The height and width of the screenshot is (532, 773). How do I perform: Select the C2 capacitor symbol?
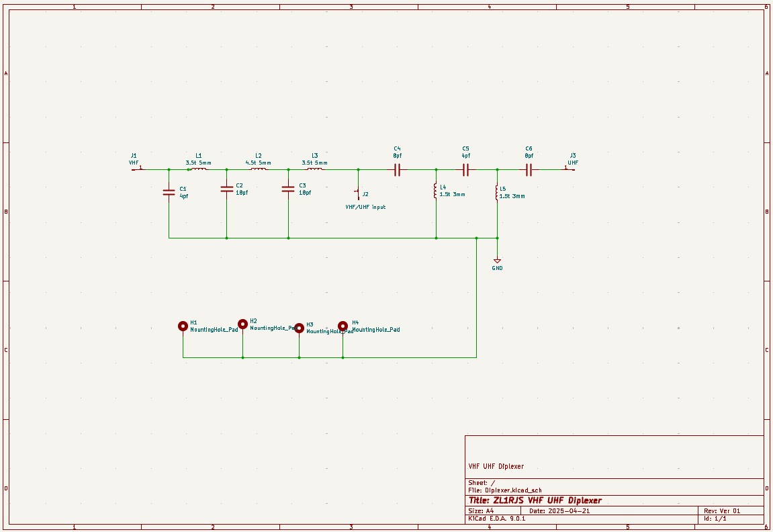[226, 189]
